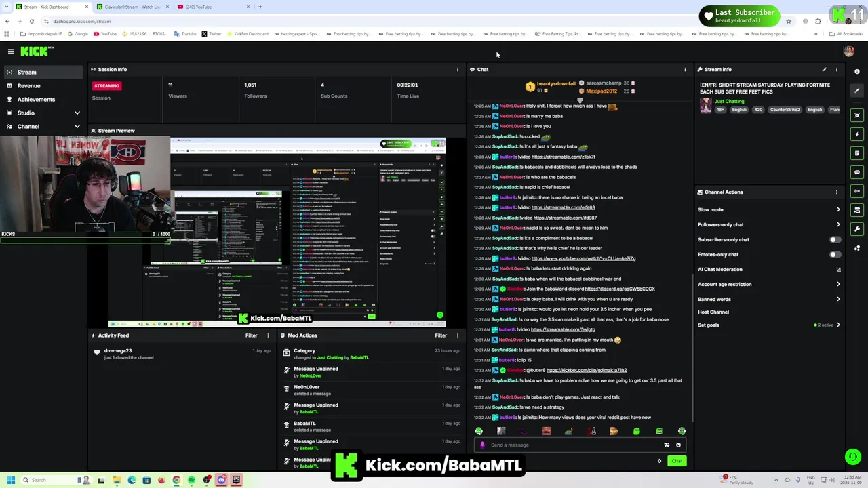This screenshot has width=868, height=488.
Task: Toggle the lightning bolt widget icon in right rail
Action: click(857, 134)
